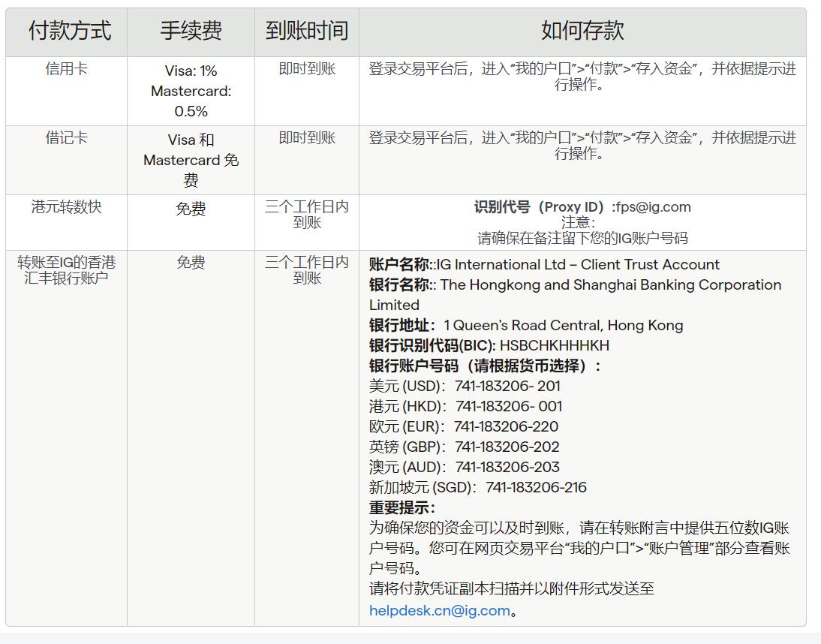Select the BIC code HSBCHKHHHKH line

coord(489,345)
